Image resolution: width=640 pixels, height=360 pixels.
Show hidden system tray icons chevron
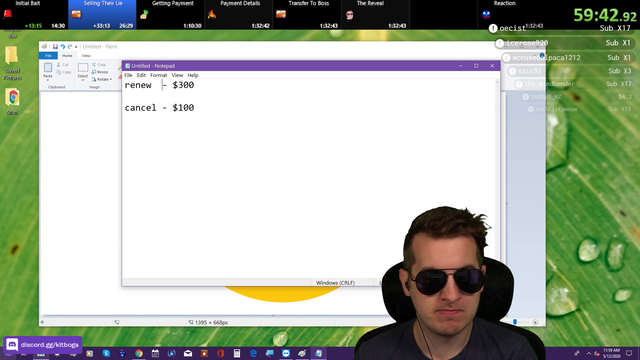pyautogui.click(x=589, y=353)
